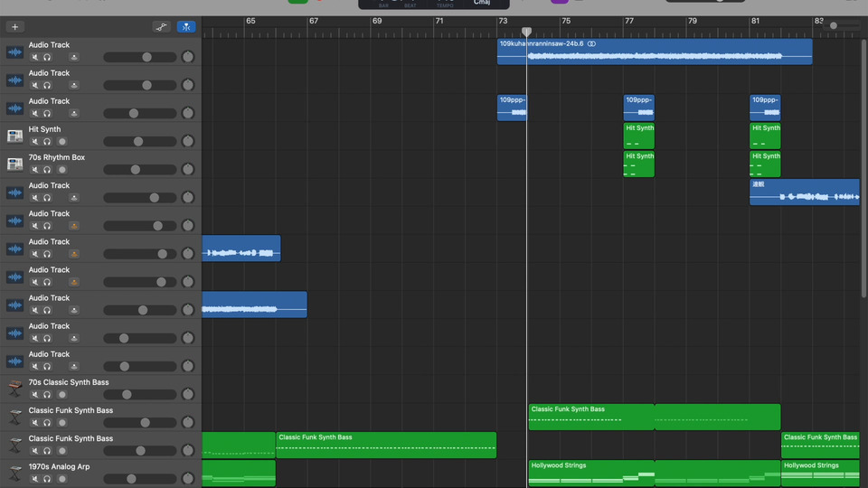Show automation with the curve icon button

[x=161, y=26]
